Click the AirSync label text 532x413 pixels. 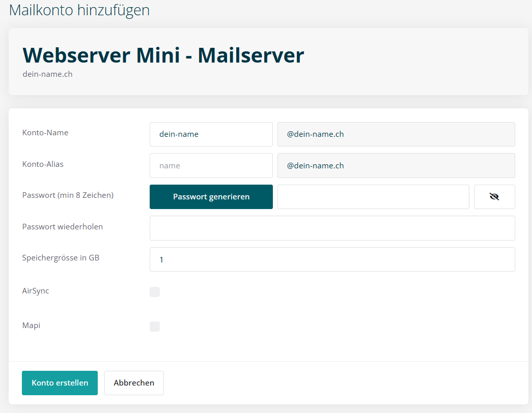click(x=36, y=291)
